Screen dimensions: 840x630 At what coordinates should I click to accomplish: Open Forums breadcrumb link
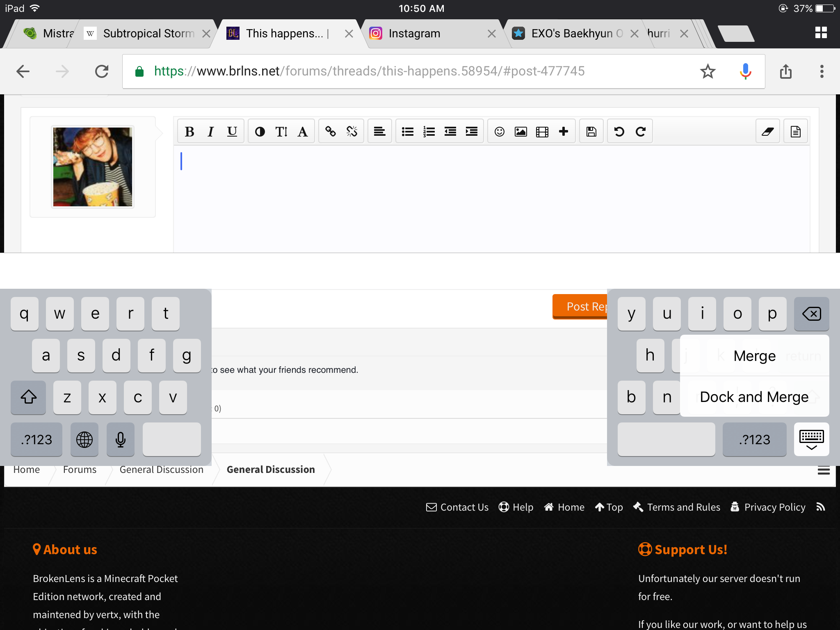80,470
